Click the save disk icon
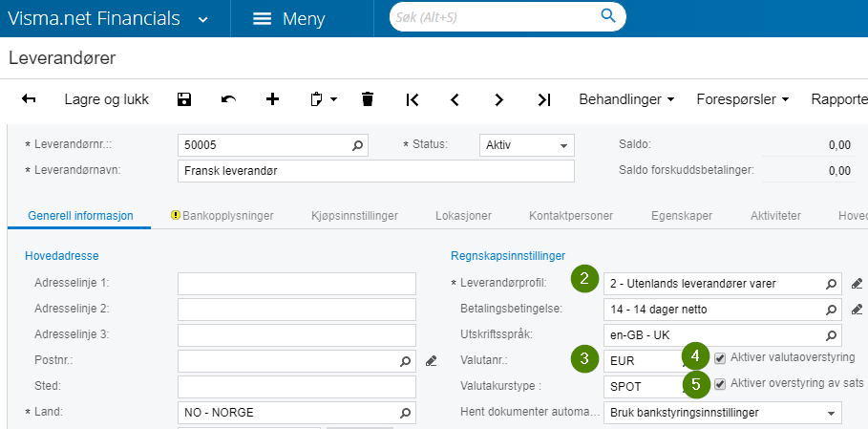The image size is (868, 429). point(184,99)
